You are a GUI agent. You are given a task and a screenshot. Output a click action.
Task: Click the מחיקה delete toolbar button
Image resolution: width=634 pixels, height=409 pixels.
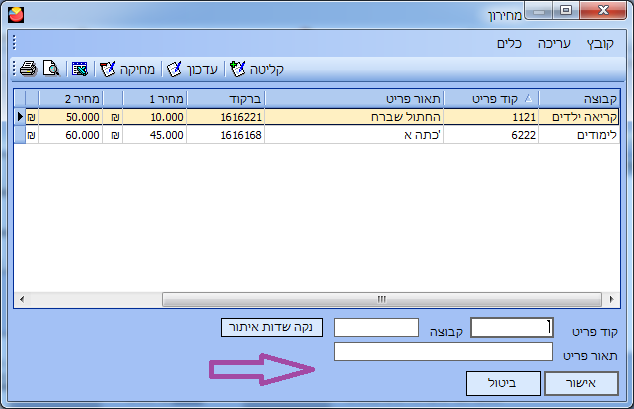pyautogui.click(x=127, y=69)
